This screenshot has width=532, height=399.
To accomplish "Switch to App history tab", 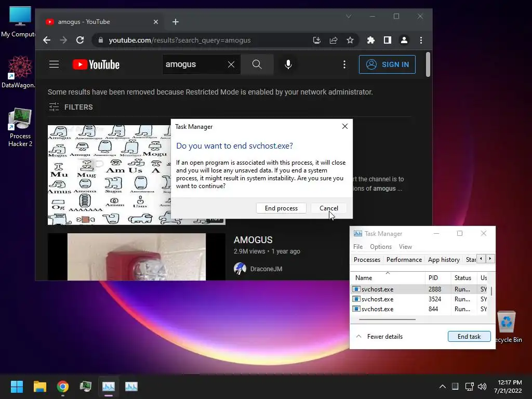I will 444,260.
